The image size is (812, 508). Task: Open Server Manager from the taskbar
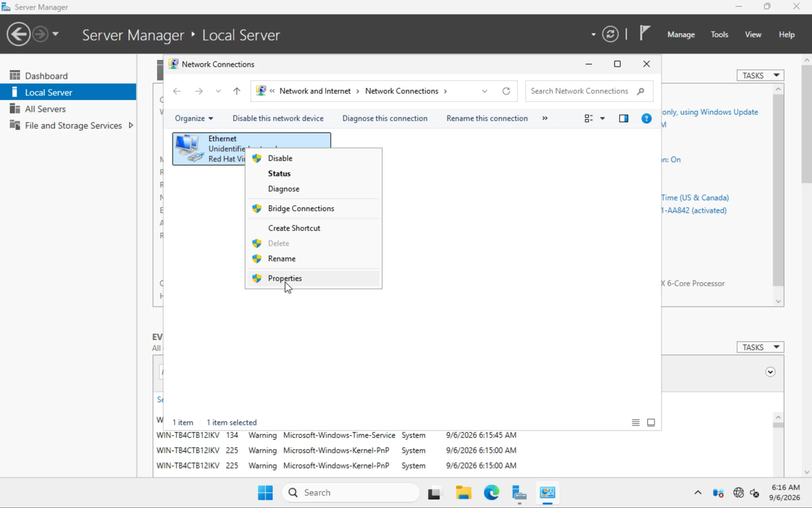(x=519, y=492)
